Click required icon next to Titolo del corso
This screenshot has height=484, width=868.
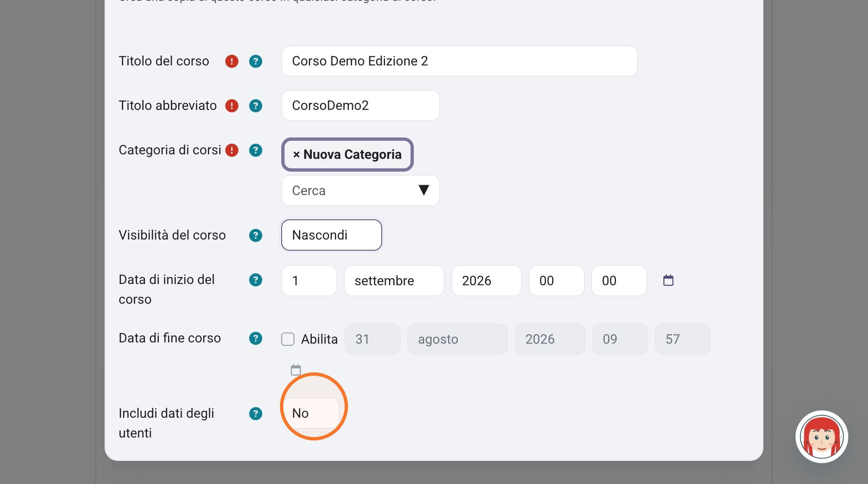click(x=232, y=61)
